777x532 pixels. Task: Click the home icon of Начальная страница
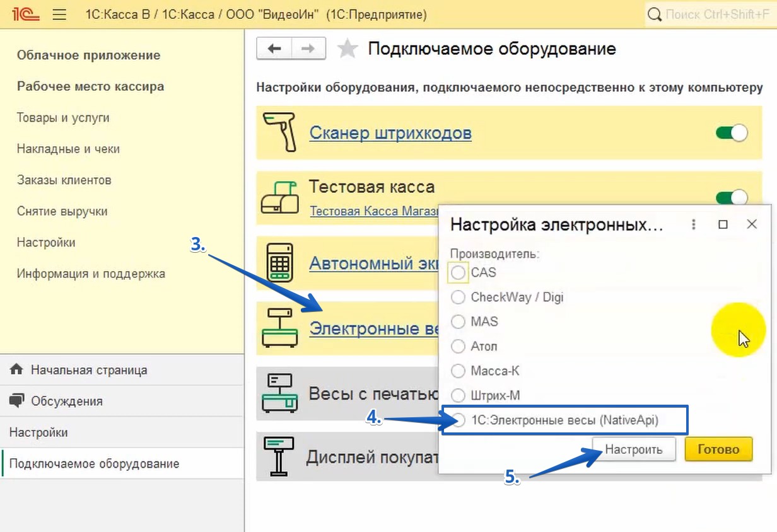(16, 369)
